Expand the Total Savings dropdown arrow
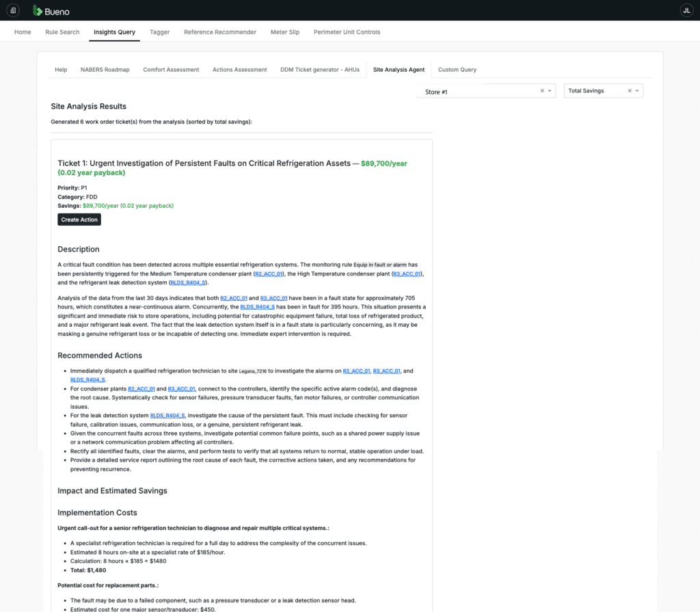The height and width of the screenshot is (612, 700). (x=637, y=91)
